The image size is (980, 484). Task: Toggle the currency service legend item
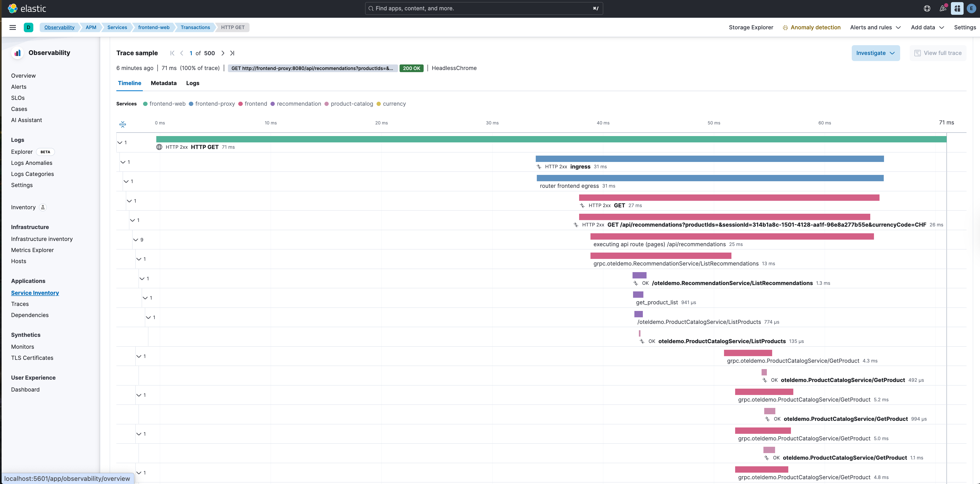pos(391,104)
